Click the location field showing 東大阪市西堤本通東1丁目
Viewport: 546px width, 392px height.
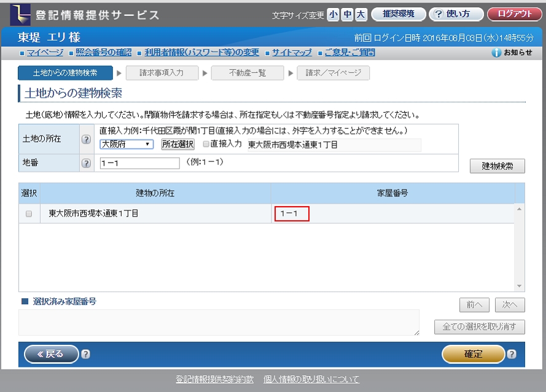[x=334, y=145]
